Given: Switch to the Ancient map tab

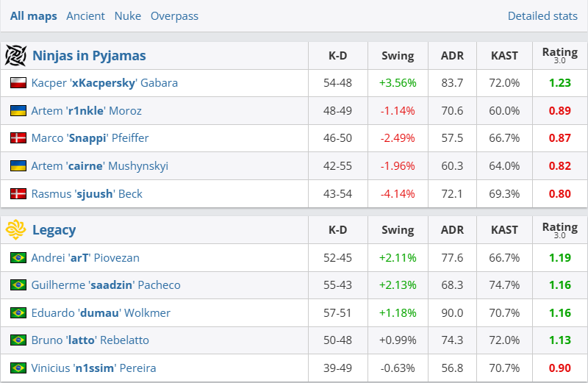Looking at the screenshot, I should (x=85, y=15).
